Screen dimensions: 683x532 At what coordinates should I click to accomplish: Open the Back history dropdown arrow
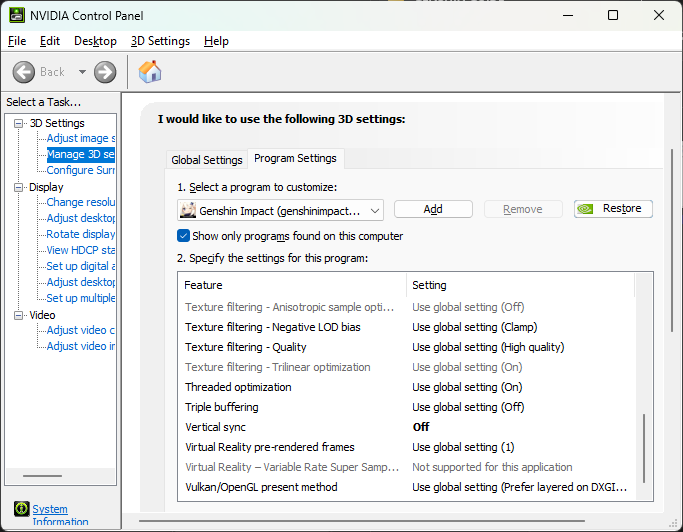[82, 72]
